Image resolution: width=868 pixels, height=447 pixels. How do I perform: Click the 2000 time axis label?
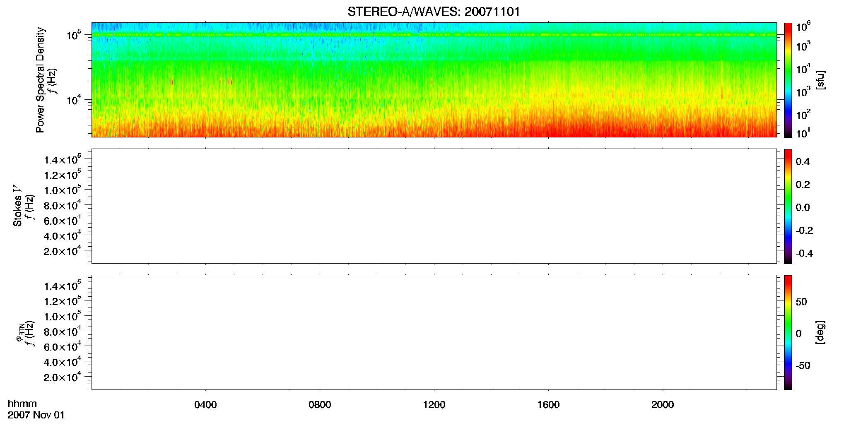(663, 405)
